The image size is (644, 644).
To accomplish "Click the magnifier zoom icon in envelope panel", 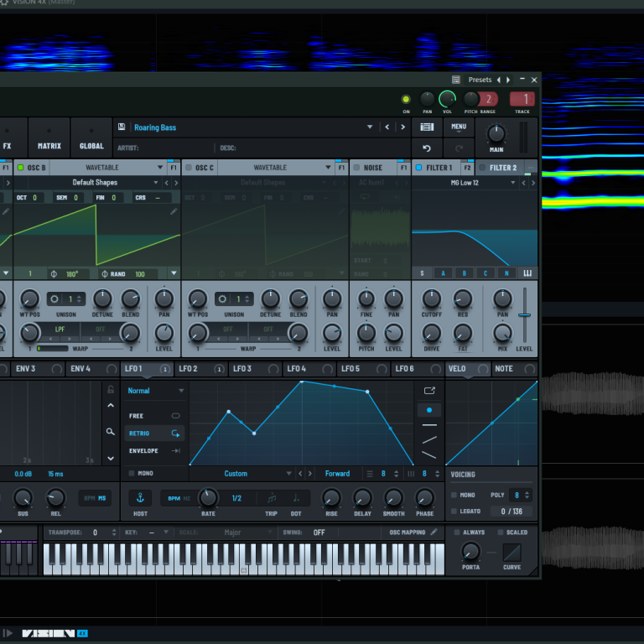I will [x=110, y=432].
